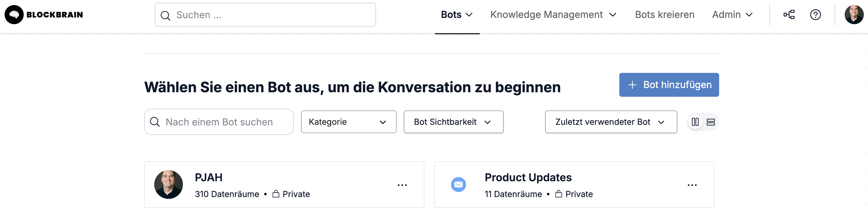Open the user profile avatar menu
868x212 pixels.
click(854, 14)
